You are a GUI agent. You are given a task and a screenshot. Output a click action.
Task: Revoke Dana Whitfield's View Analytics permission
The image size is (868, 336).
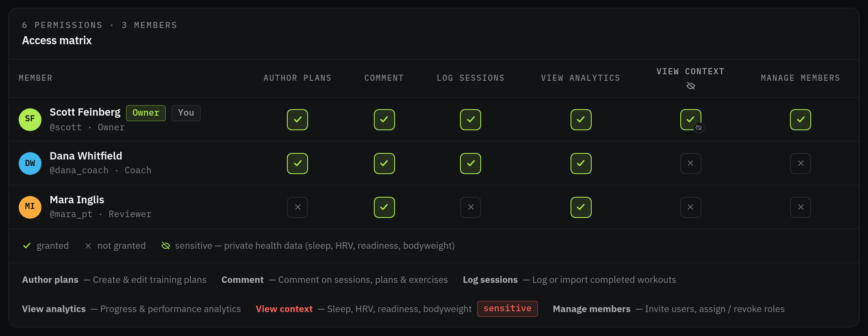(x=581, y=163)
